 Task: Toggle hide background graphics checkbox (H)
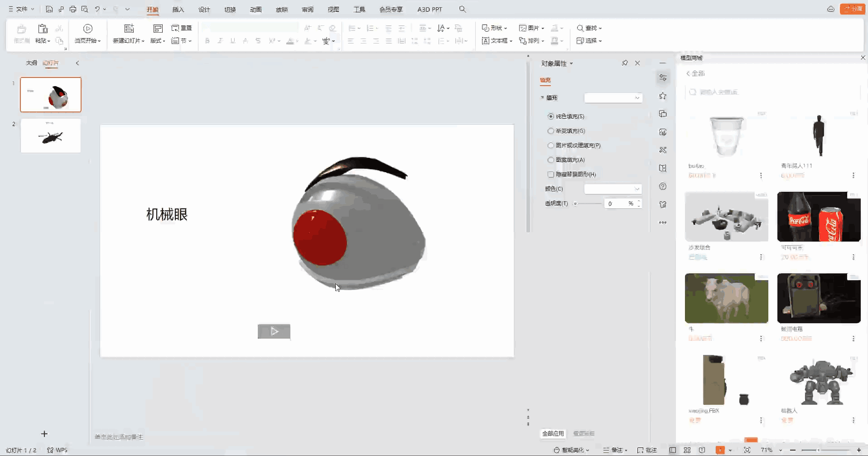[x=550, y=175]
